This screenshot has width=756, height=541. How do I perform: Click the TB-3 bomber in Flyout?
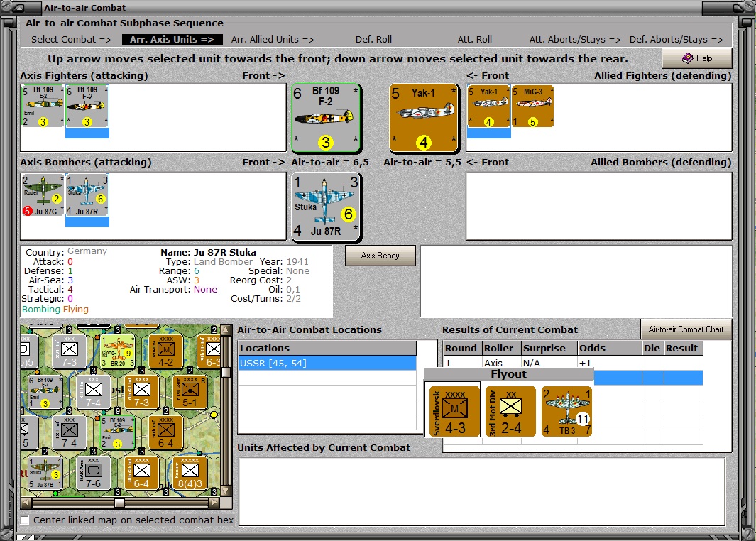tap(566, 411)
